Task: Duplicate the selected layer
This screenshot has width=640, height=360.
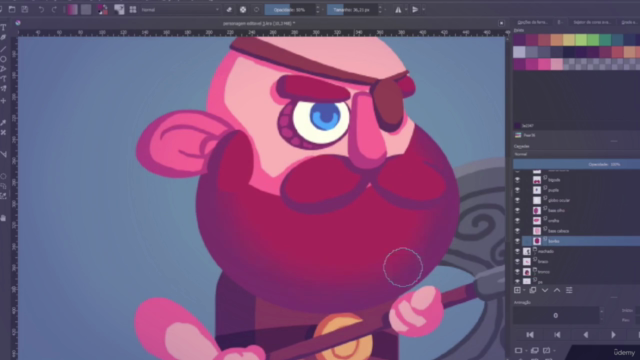Action: [x=533, y=290]
